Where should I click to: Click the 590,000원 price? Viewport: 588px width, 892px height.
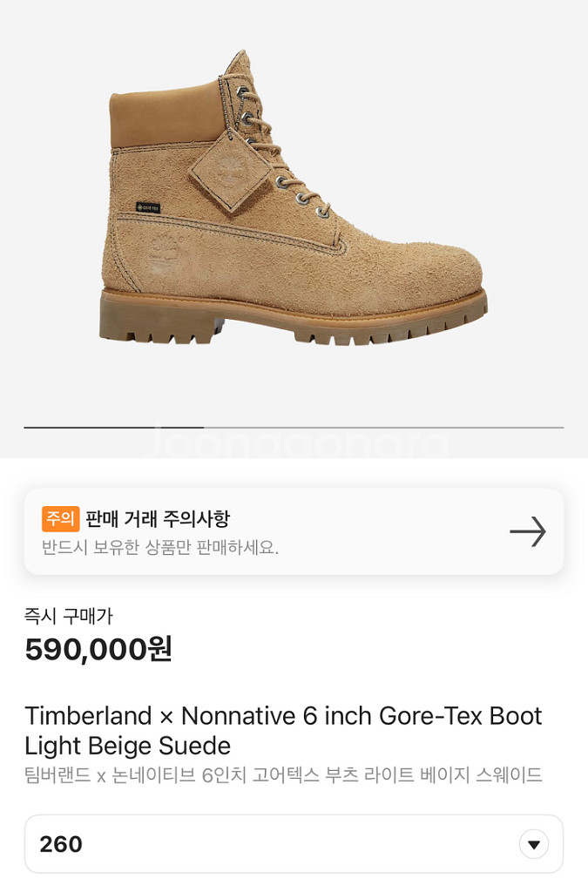pos(98,649)
